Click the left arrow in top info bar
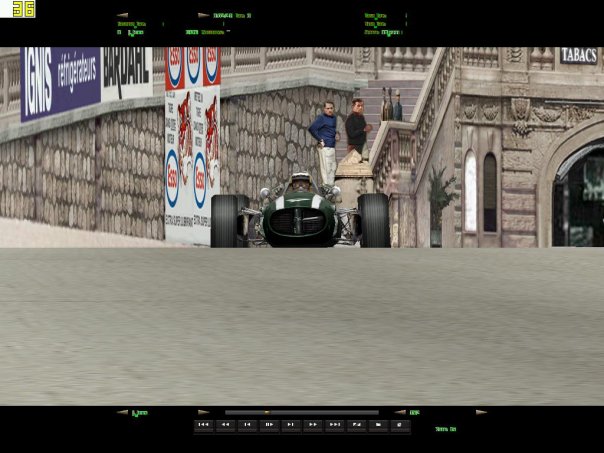This screenshot has width=604, height=453. pyautogui.click(x=122, y=16)
